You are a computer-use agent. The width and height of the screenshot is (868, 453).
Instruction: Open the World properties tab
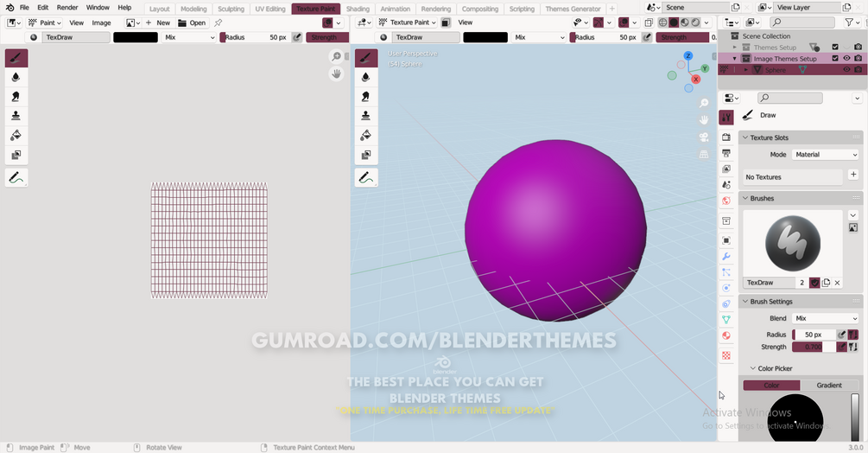coord(726,201)
